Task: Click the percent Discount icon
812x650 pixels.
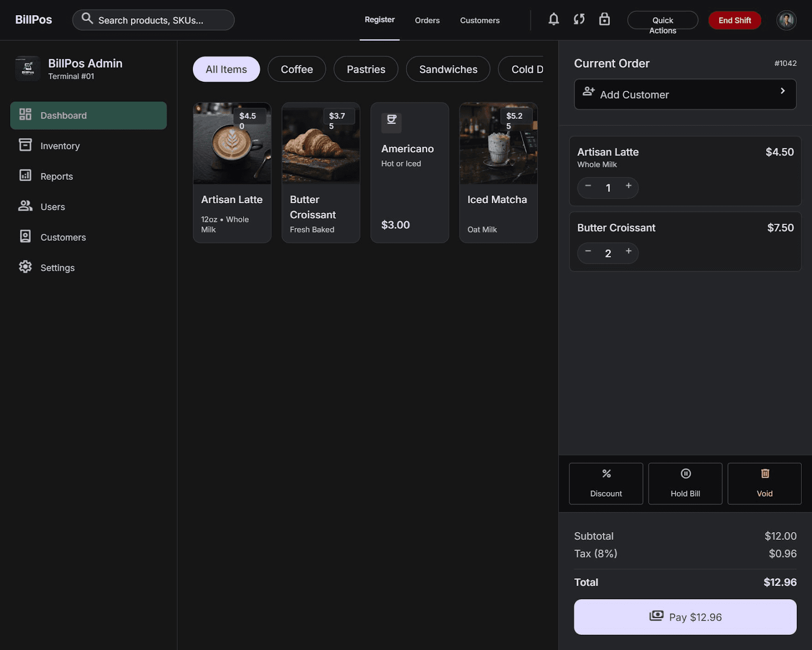Action: point(606,473)
